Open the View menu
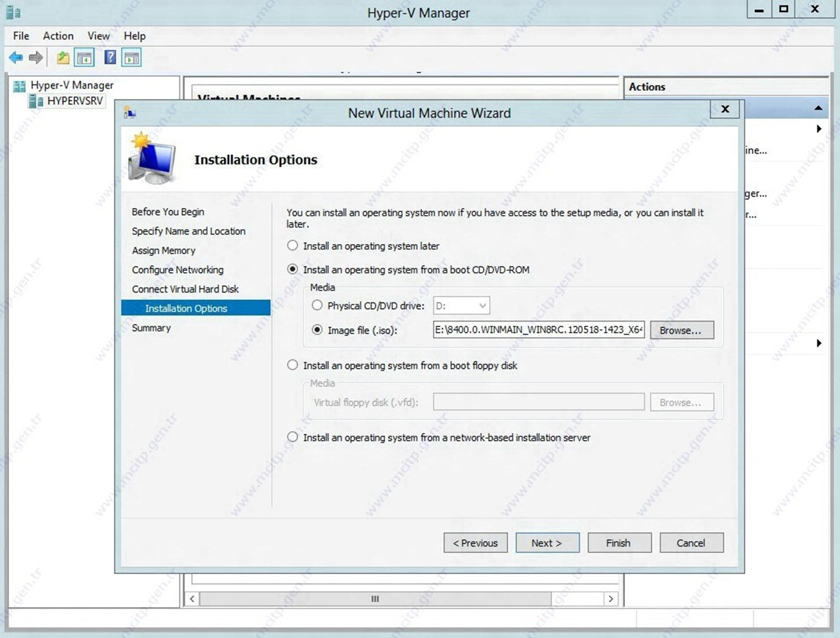The width and height of the screenshot is (840, 638). point(98,36)
